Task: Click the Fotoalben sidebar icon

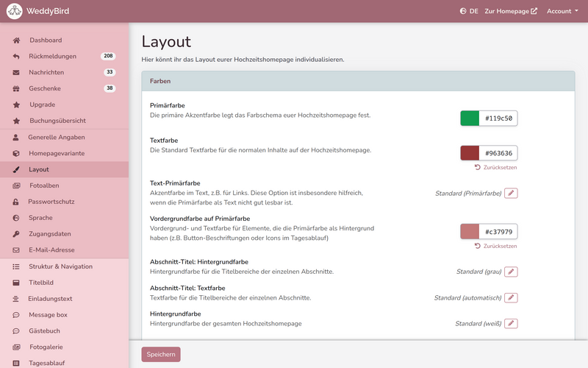Action: [16, 185]
